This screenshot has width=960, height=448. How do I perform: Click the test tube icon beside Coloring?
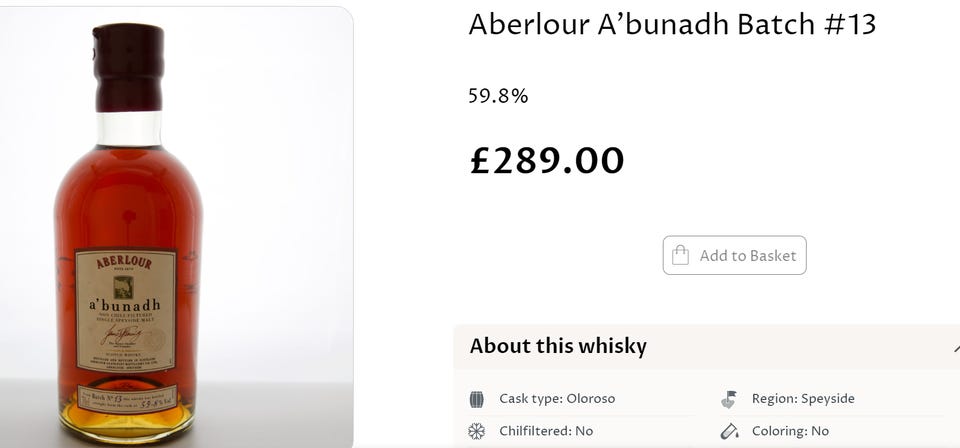click(729, 431)
